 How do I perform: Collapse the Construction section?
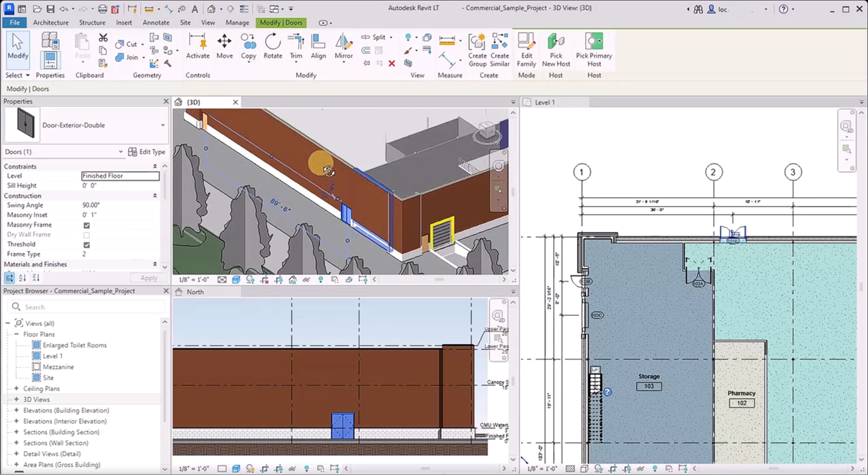coord(155,195)
